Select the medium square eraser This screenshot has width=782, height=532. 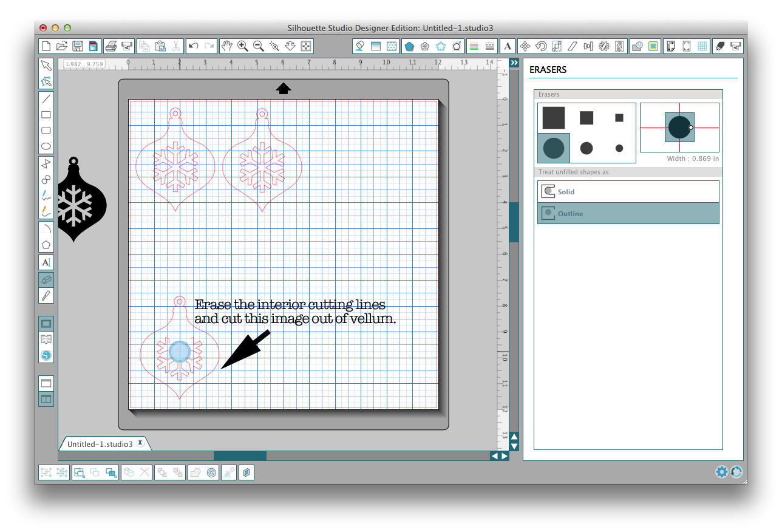(x=586, y=118)
